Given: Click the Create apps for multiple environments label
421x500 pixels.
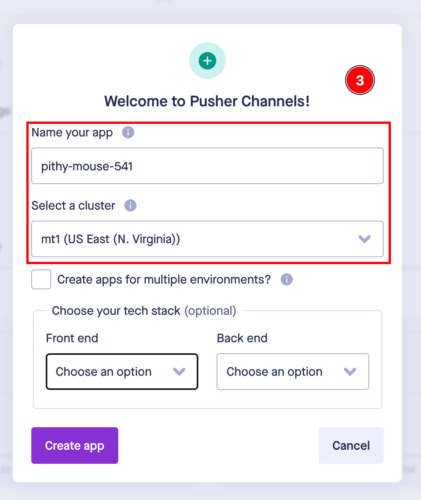Looking at the screenshot, I should (164, 279).
